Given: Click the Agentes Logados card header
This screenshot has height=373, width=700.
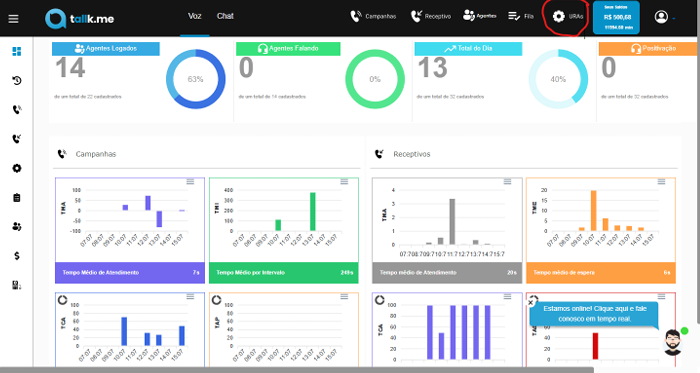Looking at the screenshot, I should click(106, 49).
